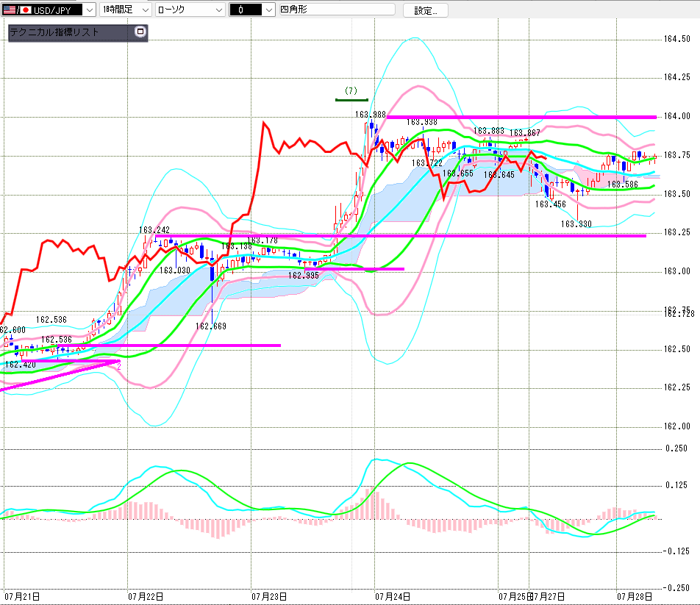Click the magenta line near 164.00
This screenshot has width=700, height=605.
tap(521, 117)
